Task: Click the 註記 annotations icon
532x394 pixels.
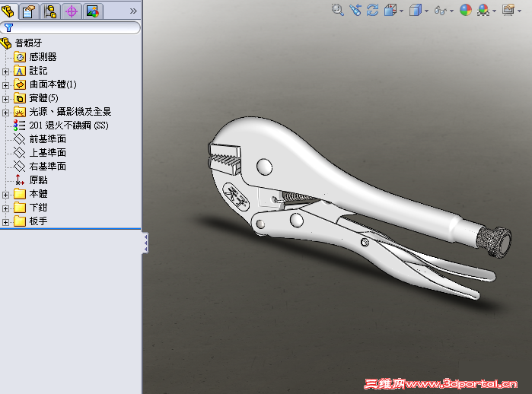Action: pos(20,71)
